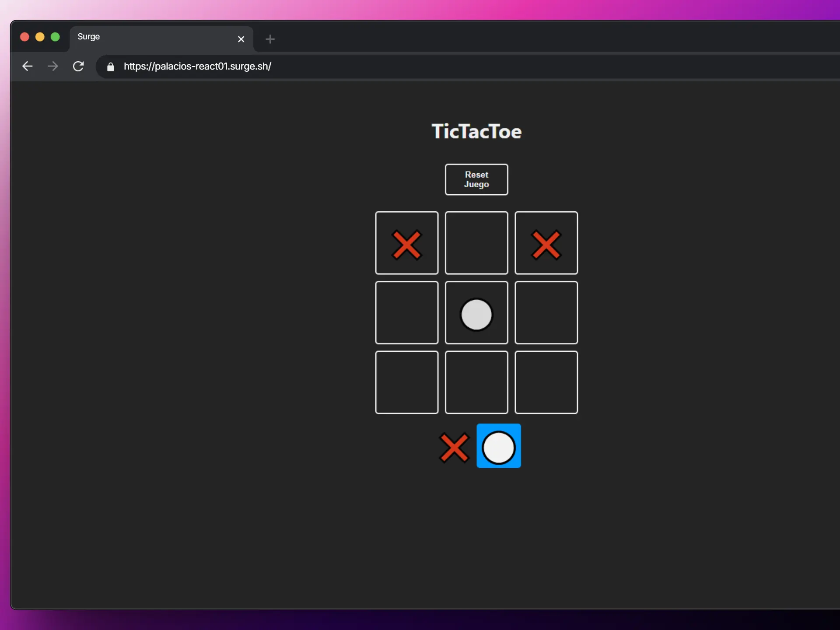Click the empty bottom-center board cell

(476, 382)
